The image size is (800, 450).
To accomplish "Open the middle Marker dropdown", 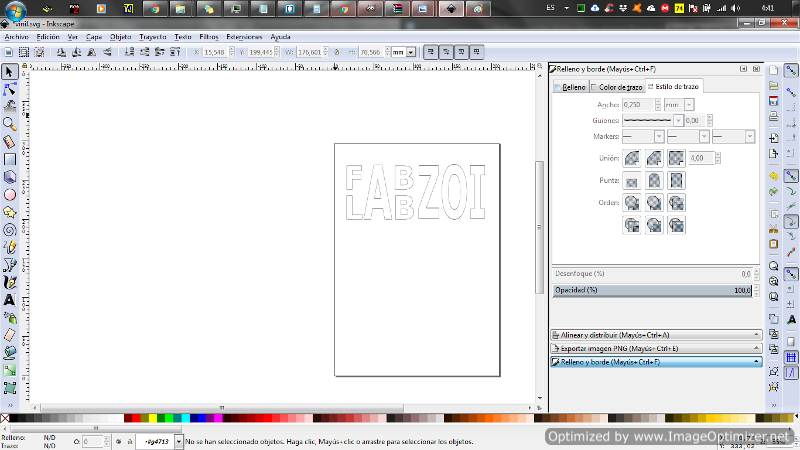I will coord(704,136).
